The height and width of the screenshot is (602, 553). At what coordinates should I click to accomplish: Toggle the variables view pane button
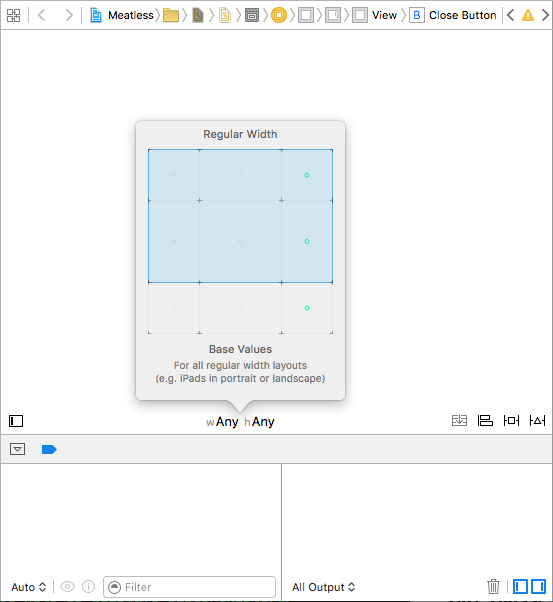(x=520, y=587)
